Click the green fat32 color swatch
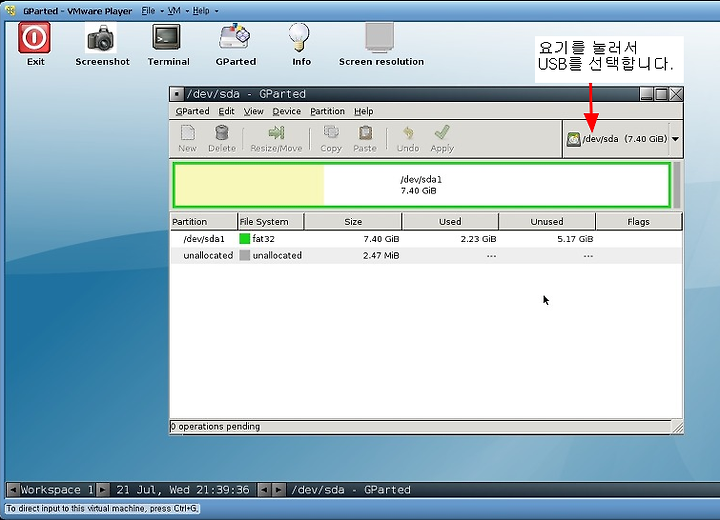The width and height of the screenshot is (720, 520). pyautogui.click(x=245, y=238)
